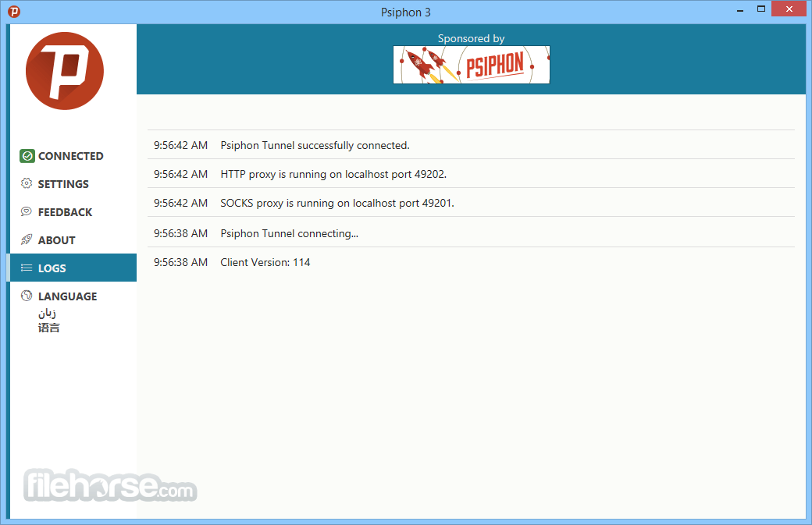
Task: Minimize the Psiphon 3 window
Action: [x=740, y=9]
